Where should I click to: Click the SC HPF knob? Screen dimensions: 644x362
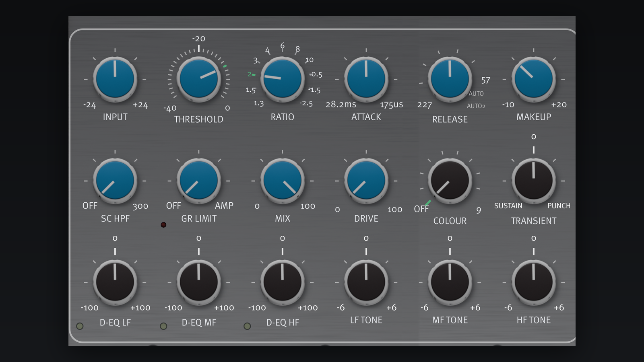pyautogui.click(x=115, y=181)
